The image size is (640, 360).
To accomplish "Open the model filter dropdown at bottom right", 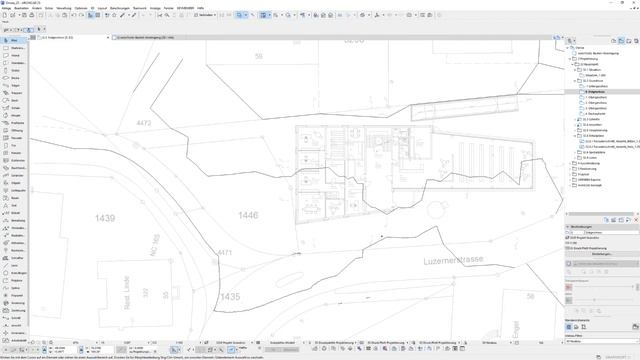I will coord(602,341).
